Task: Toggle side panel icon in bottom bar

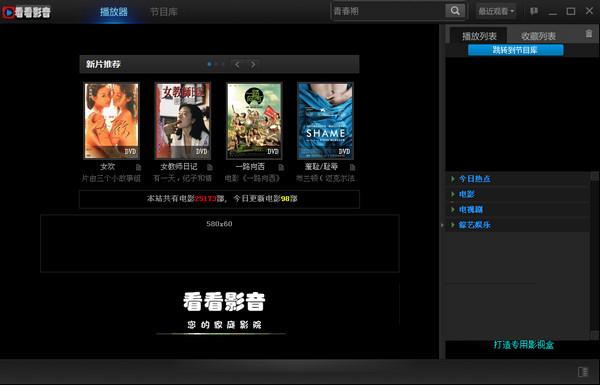Action: (x=583, y=372)
